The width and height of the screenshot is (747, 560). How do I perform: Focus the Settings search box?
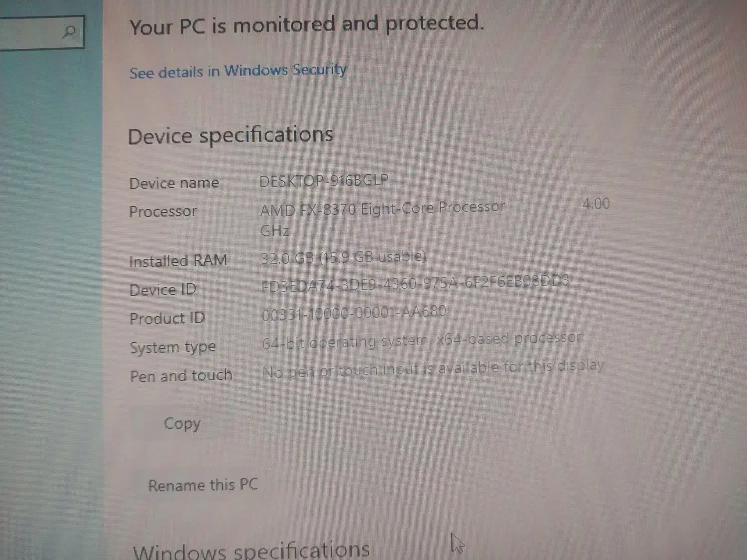click(x=41, y=32)
